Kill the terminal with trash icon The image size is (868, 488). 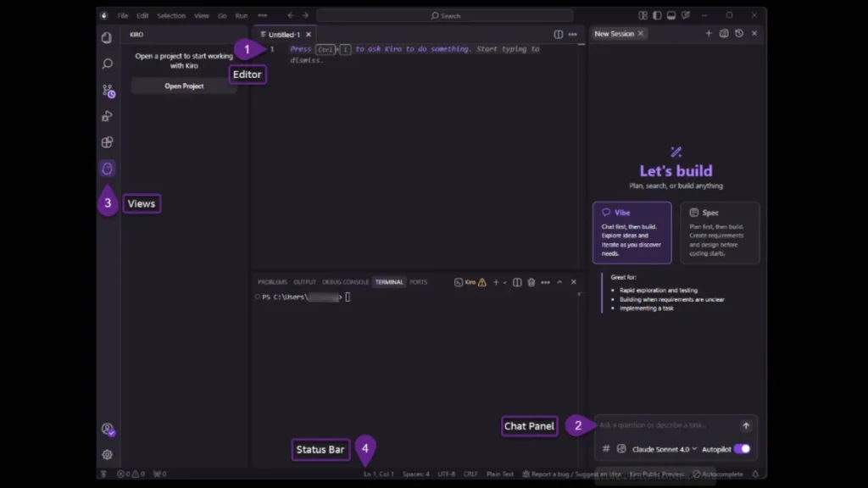(531, 282)
